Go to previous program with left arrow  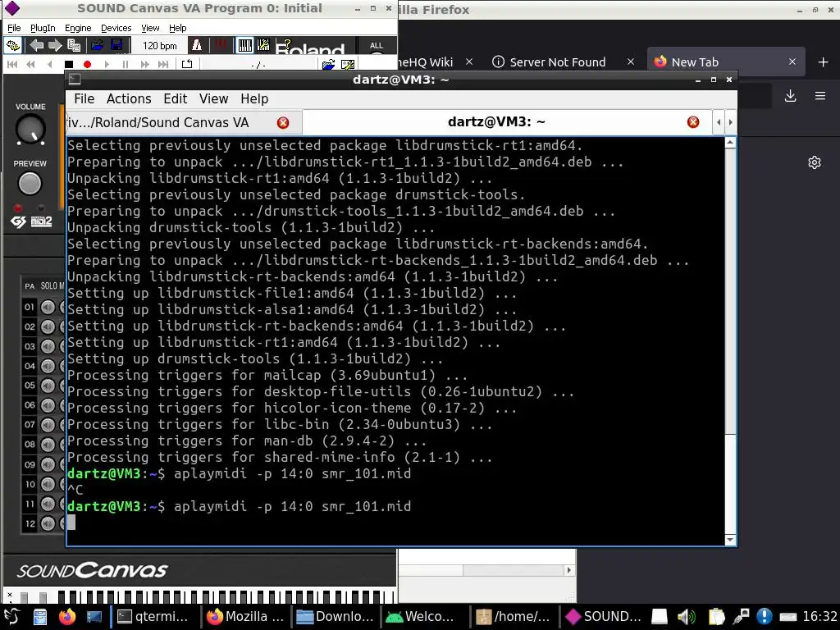click(x=37, y=46)
